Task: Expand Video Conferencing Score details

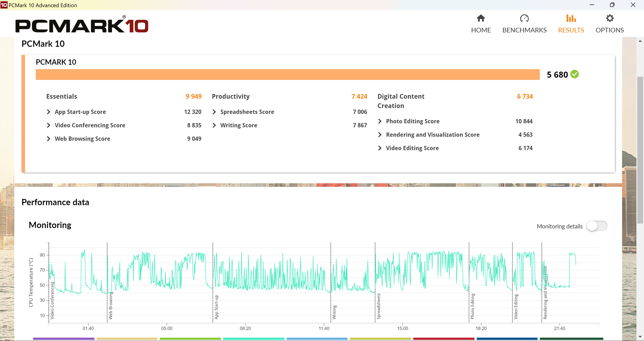Action: click(49, 125)
